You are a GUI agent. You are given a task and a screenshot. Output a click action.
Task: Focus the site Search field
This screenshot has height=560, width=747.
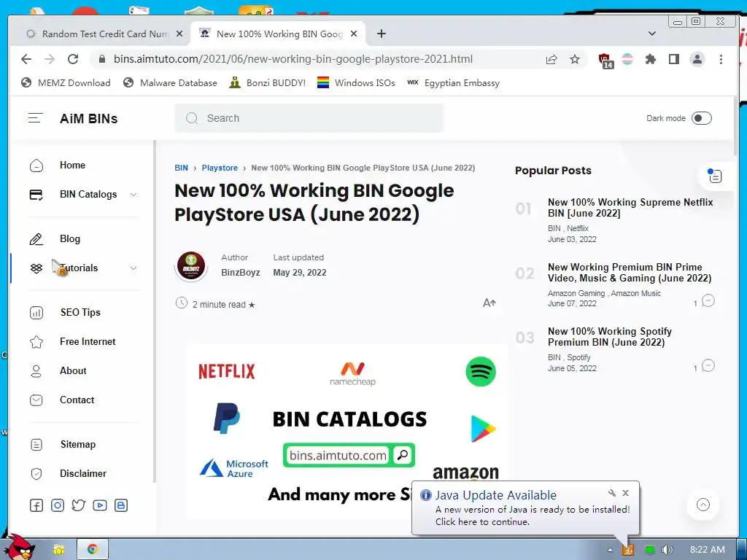309,118
